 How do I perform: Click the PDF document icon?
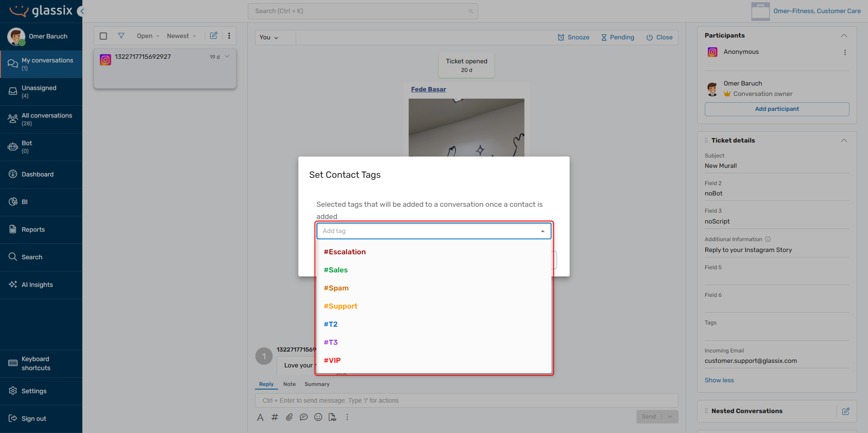333,417
